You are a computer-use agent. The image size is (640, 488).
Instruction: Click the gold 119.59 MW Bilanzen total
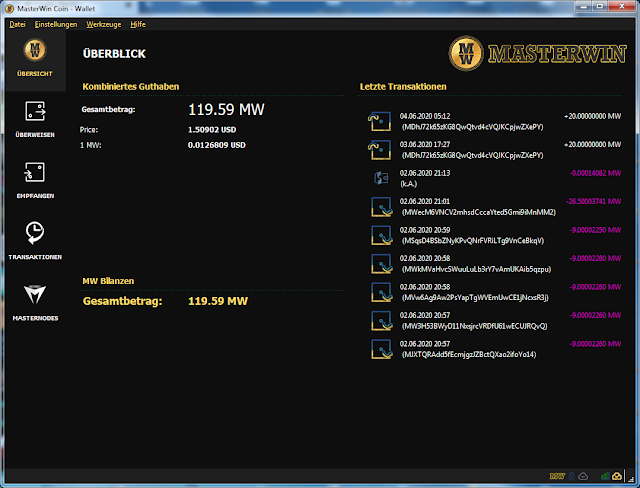point(218,301)
